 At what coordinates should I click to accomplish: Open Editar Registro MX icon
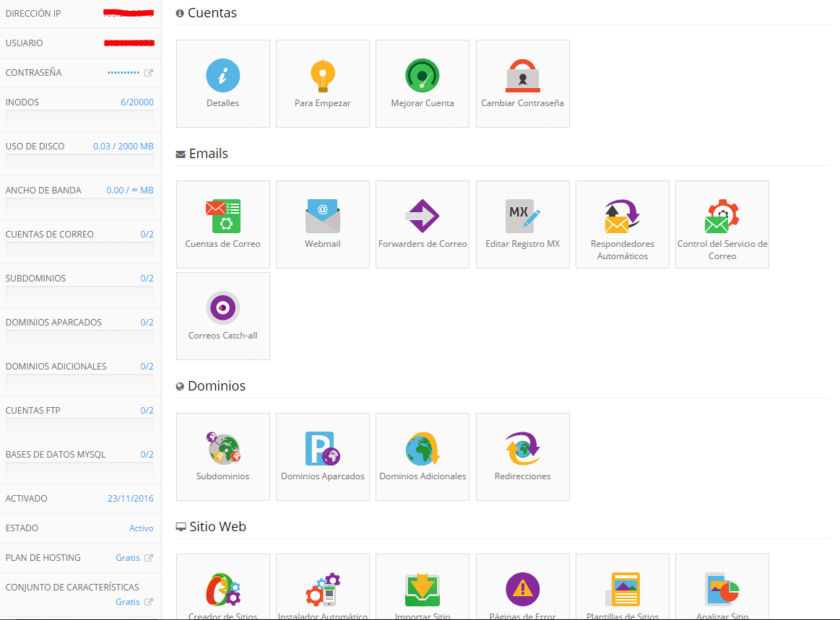pyautogui.click(x=522, y=217)
